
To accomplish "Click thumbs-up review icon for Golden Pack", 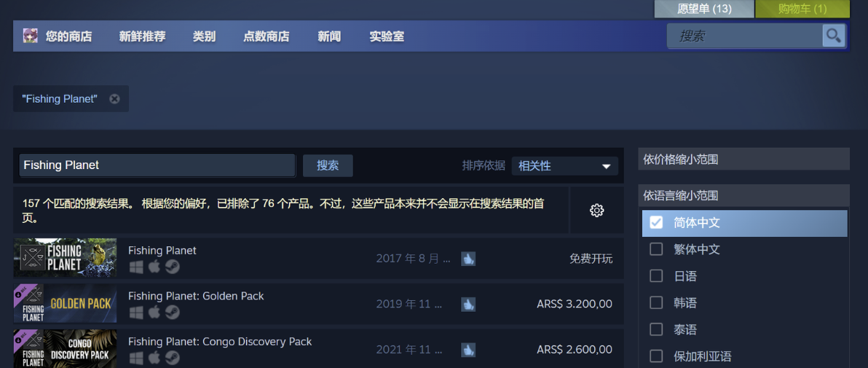I will pos(468,305).
